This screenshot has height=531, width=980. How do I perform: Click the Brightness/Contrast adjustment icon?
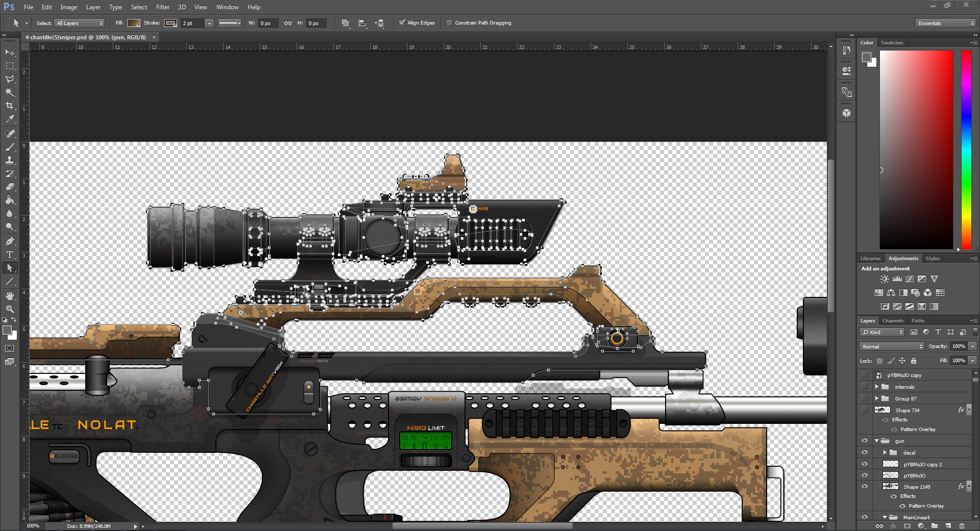pyautogui.click(x=885, y=279)
